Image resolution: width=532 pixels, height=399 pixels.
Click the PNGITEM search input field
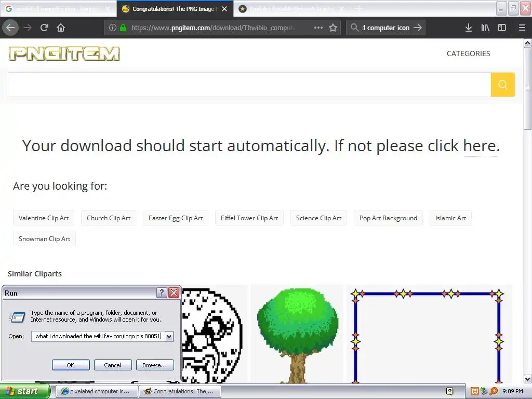(x=249, y=85)
